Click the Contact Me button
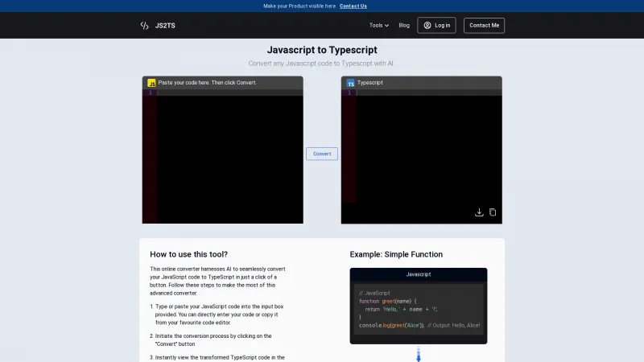 coord(485,26)
